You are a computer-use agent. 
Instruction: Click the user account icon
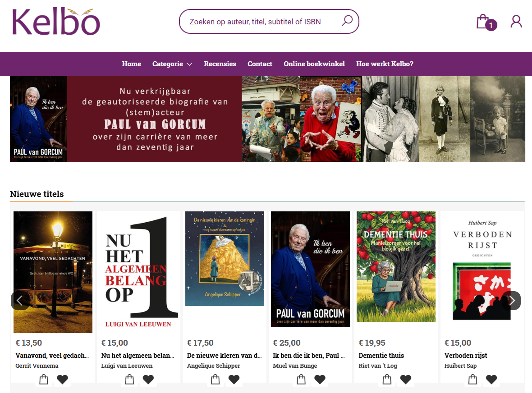[x=516, y=21]
